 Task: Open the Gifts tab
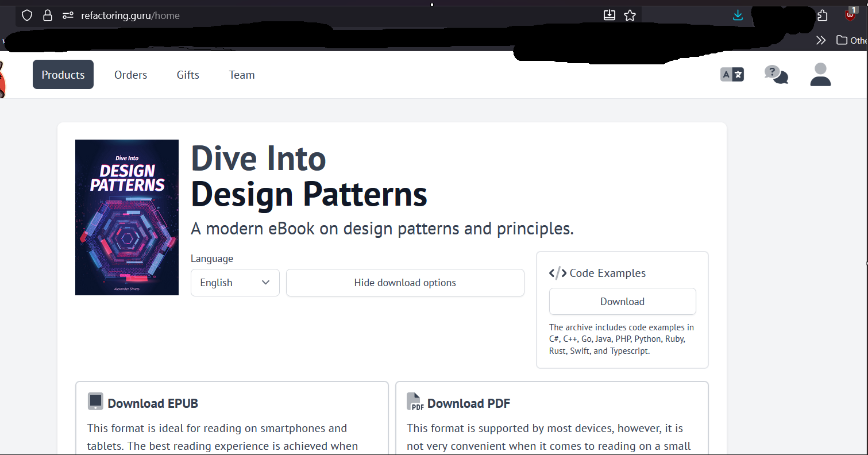[x=188, y=75]
